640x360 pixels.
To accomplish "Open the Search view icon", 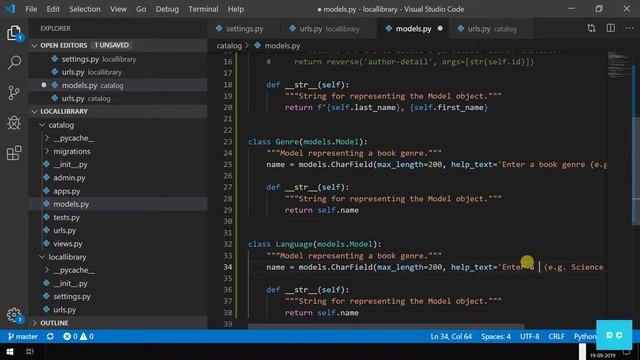I will [x=14, y=62].
